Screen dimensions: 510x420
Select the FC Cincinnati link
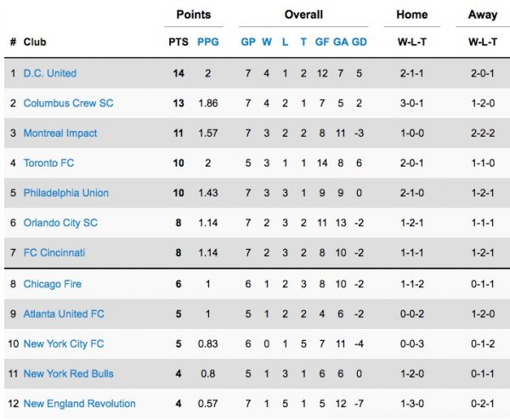pos(54,253)
